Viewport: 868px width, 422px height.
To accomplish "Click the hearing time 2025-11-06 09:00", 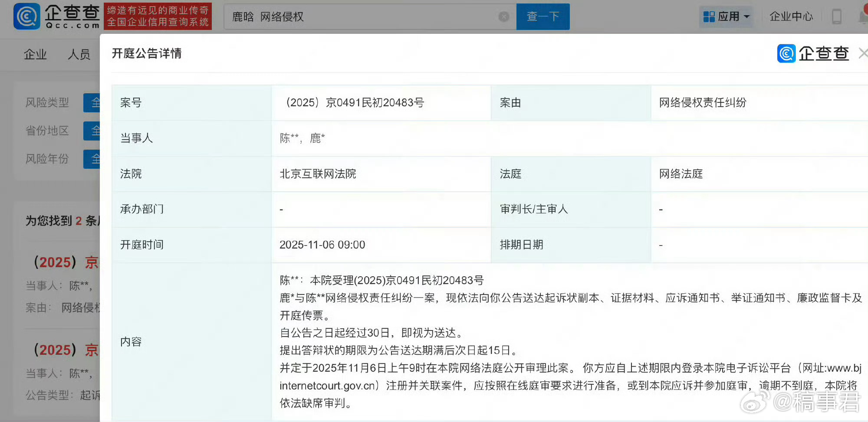I will pos(322,245).
